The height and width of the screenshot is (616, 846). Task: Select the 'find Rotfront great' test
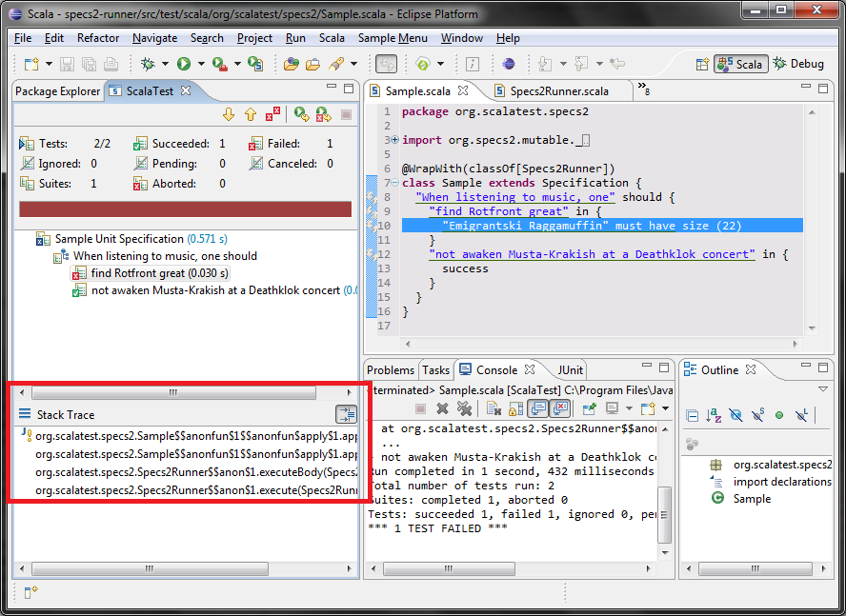pyautogui.click(x=138, y=273)
